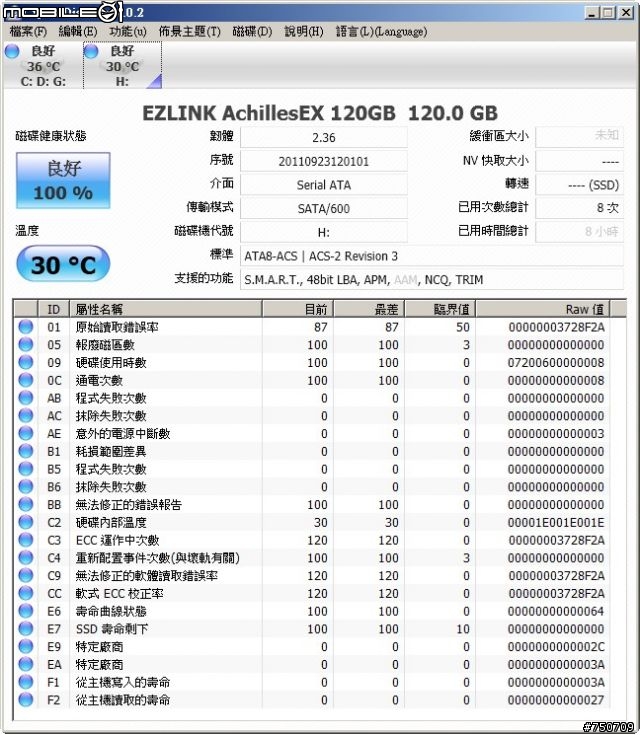The height and width of the screenshot is (735, 640).
Task: Click the status orb on H: tab
Action: 91,51
